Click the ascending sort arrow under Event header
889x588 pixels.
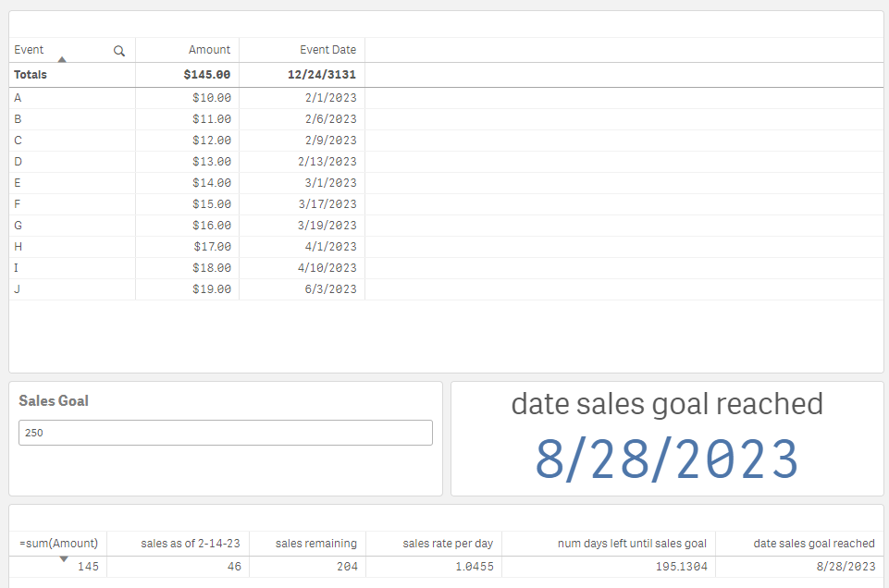click(x=63, y=58)
